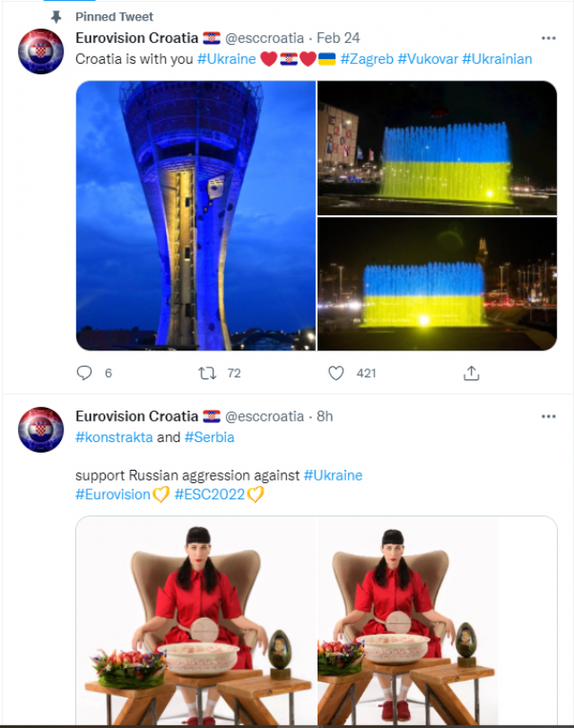Viewport: 574px width, 728px height.
Task: Open more options on the 8h tweet
Action: [549, 417]
